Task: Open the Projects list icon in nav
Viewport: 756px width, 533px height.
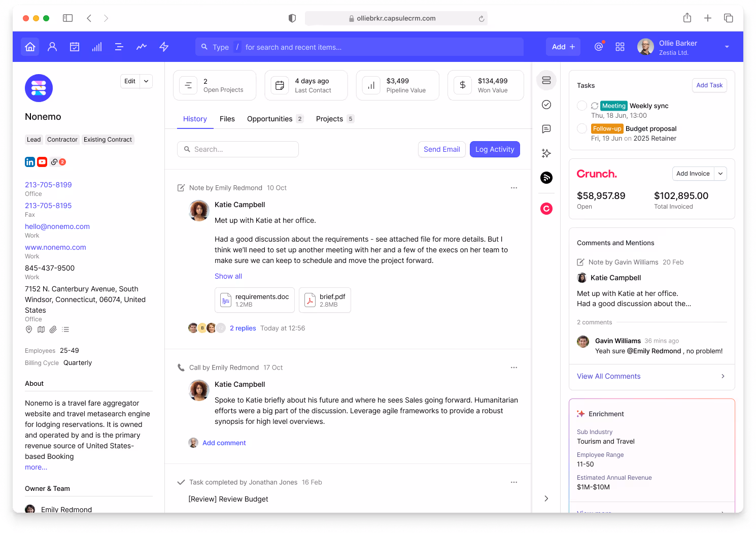Action: point(119,47)
